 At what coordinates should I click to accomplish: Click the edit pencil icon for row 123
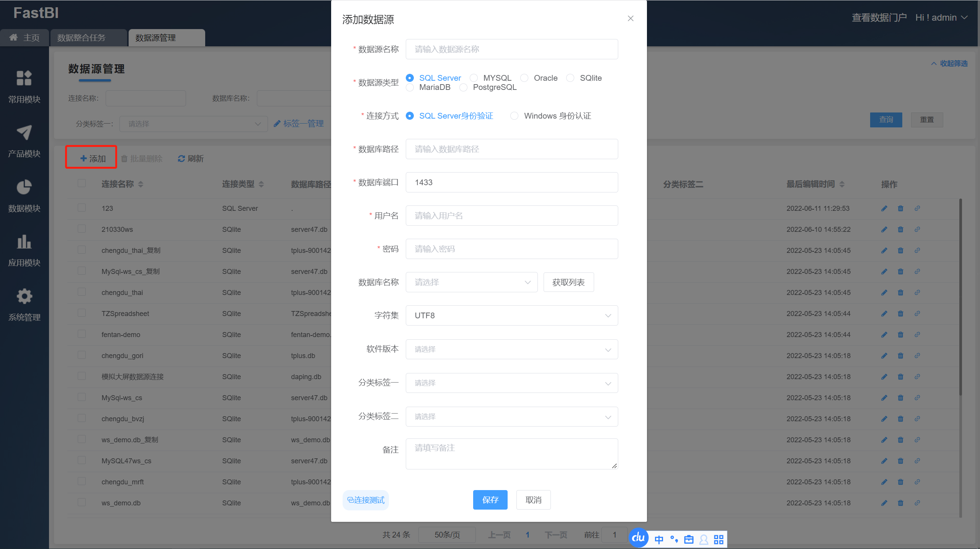884,209
